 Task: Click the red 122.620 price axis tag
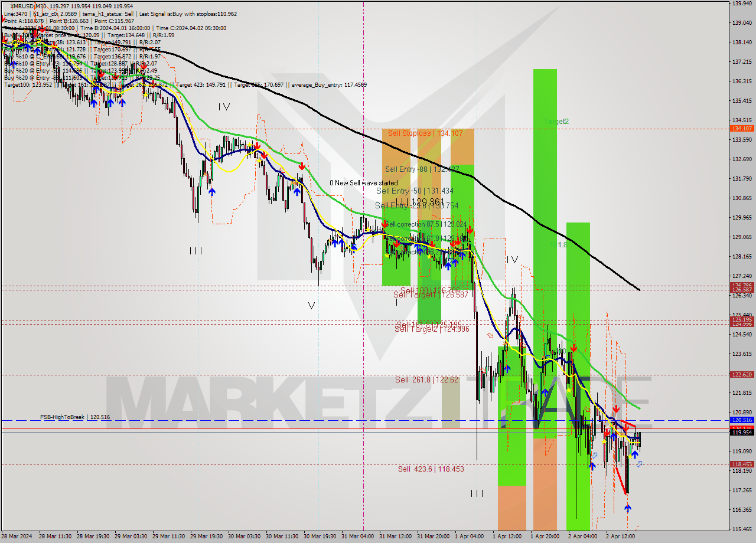click(x=742, y=374)
